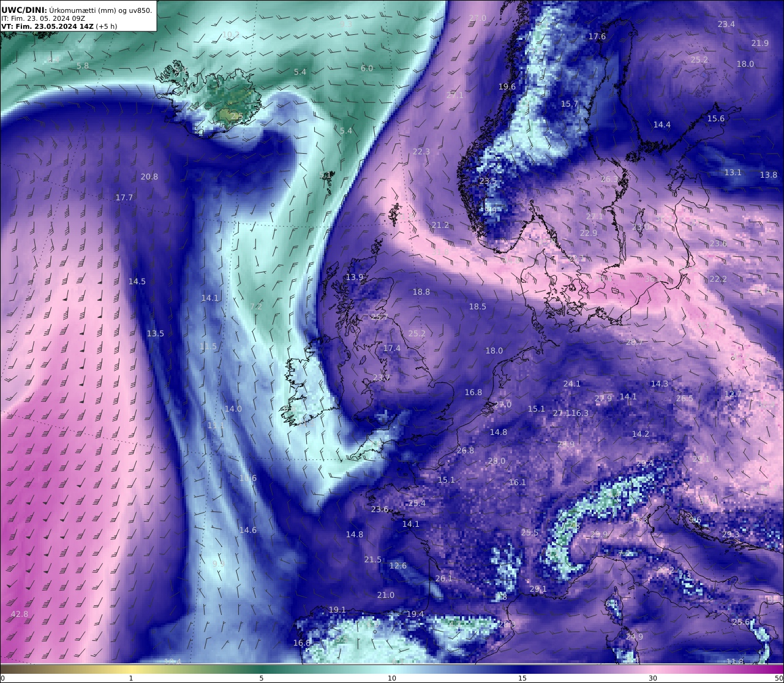Image resolution: width=784 pixels, height=683 pixels.
Task: Click the 16.1 value label
Action: pyautogui.click(x=518, y=482)
